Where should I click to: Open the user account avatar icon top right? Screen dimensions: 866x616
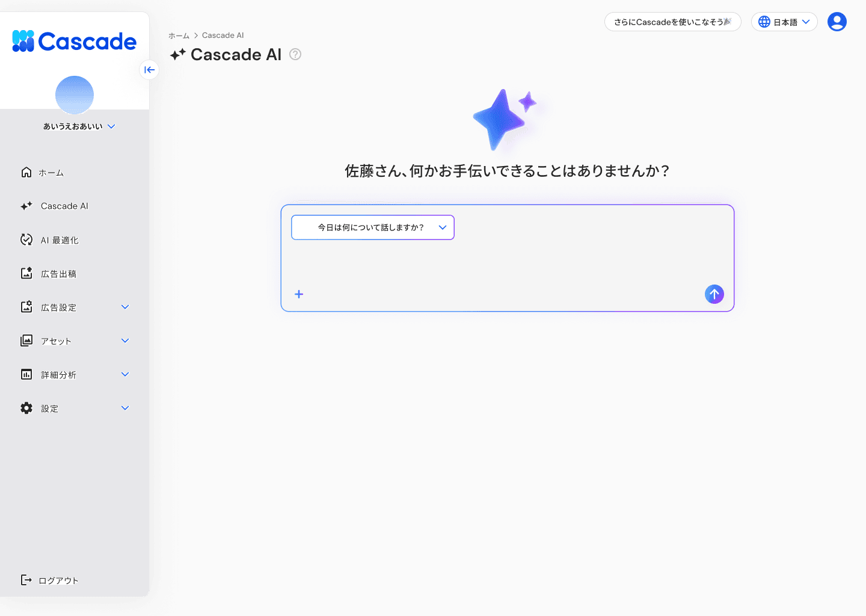pyautogui.click(x=837, y=21)
